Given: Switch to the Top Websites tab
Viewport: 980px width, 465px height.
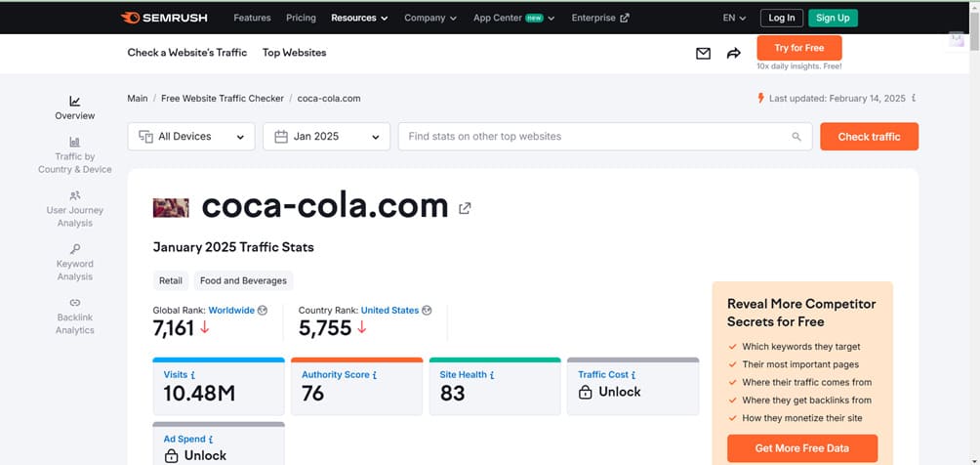Looking at the screenshot, I should pyautogui.click(x=294, y=53).
